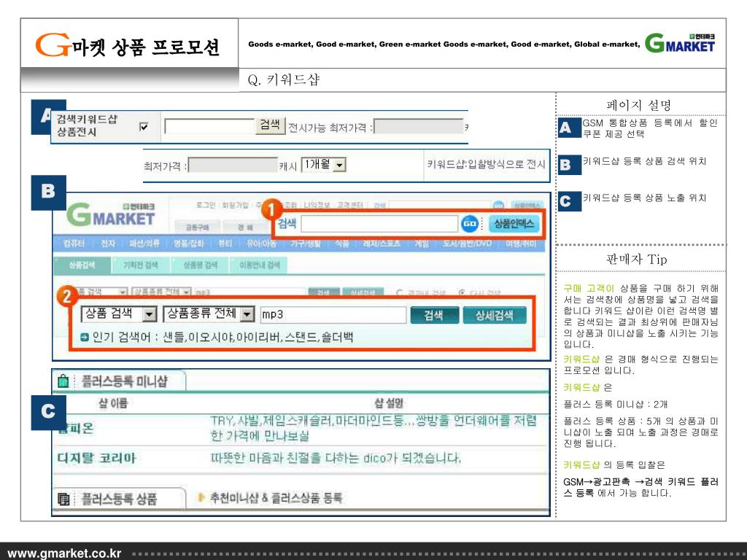Click the 최저가격 input field
Screen dimensions: 747x560
(x=233, y=166)
